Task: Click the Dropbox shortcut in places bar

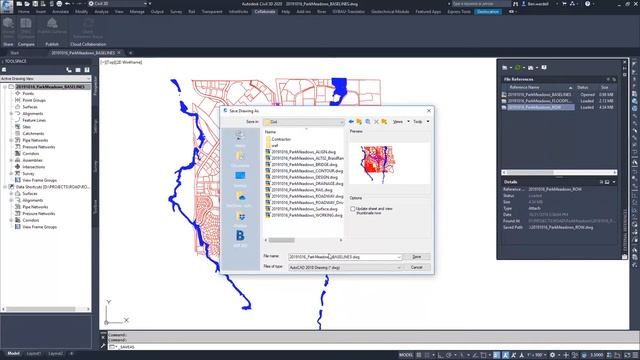Action: coord(240,218)
